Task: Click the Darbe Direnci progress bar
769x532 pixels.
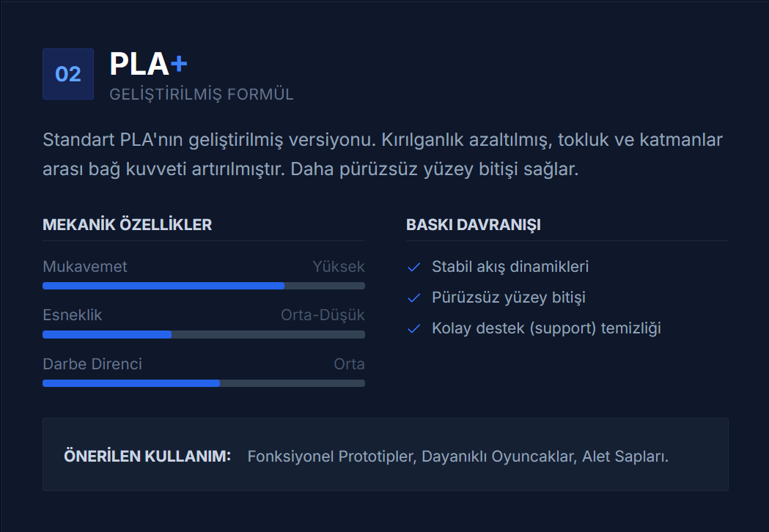Action: click(x=204, y=383)
